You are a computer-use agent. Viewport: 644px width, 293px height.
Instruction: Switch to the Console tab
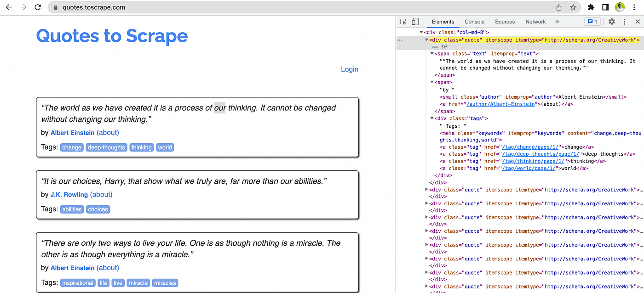tap(474, 21)
